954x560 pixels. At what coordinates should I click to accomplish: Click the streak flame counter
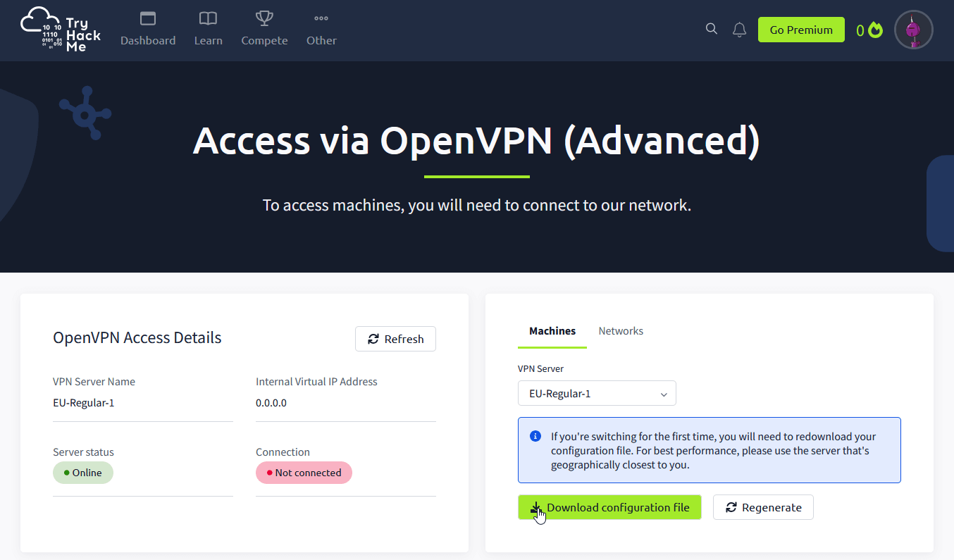coord(869,30)
